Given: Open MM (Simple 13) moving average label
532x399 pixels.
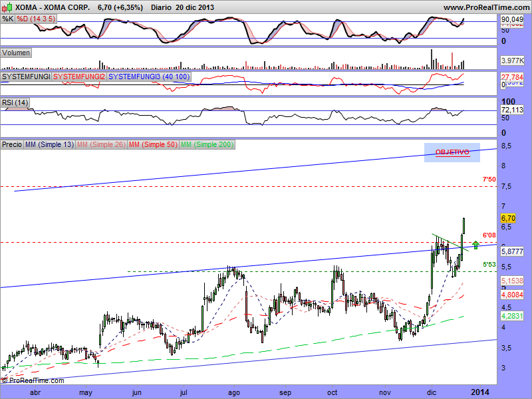Looking at the screenshot, I should 49,144.
